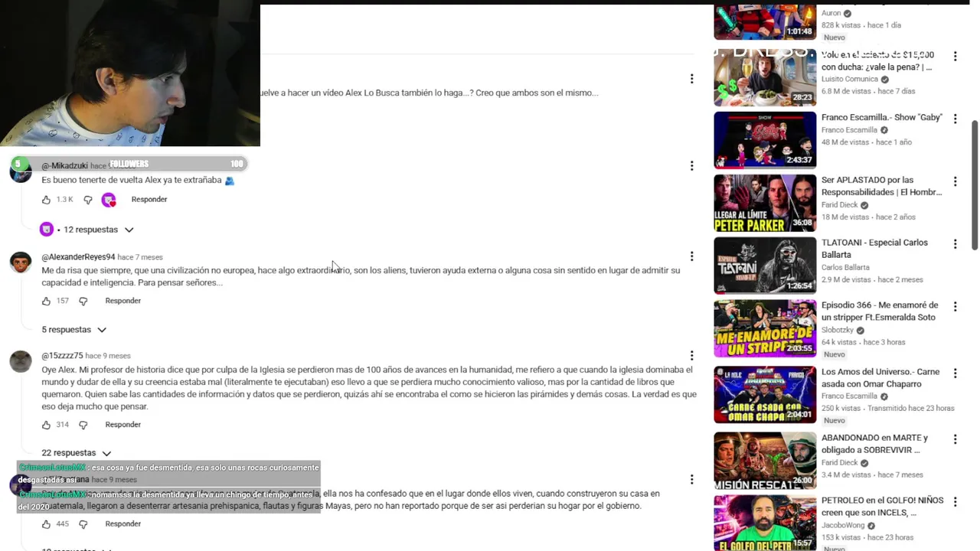
Task: Open JacoboWong channel name
Action: point(843,526)
